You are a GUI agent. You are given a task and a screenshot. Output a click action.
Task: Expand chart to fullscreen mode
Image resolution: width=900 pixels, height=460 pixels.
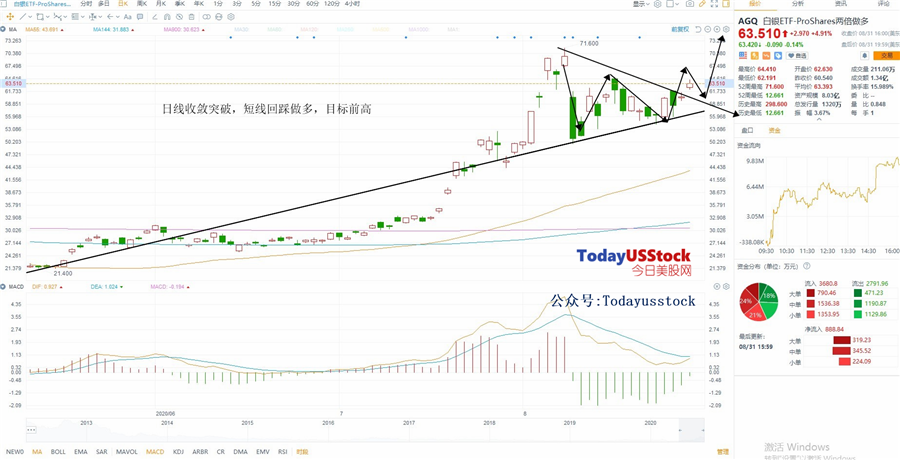(715, 4)
